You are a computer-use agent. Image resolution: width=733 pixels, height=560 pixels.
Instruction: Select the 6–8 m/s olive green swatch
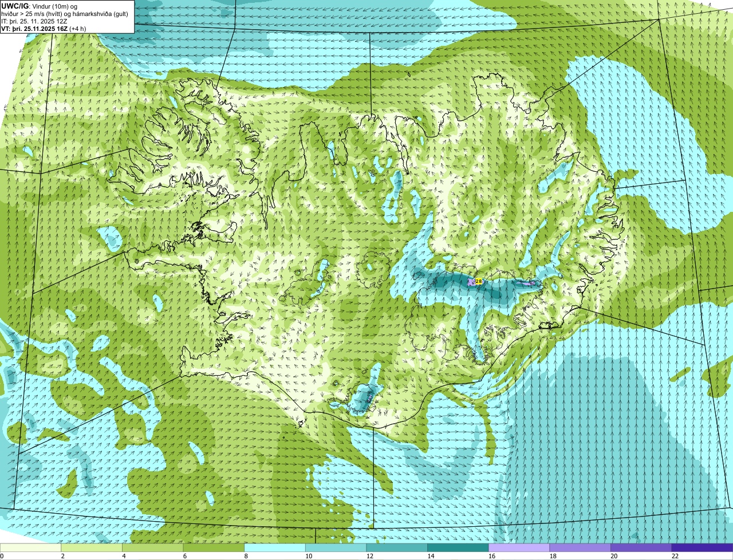tap(214, 547)
